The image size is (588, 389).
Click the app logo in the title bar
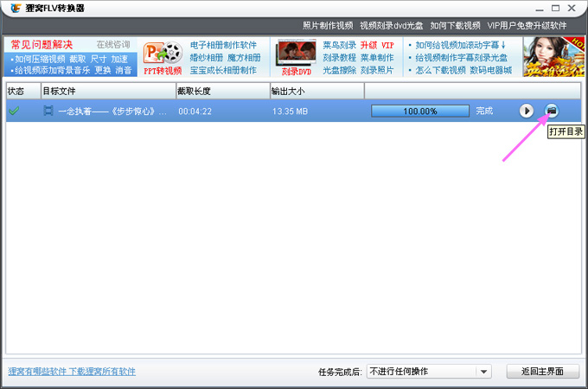(16, 8)
